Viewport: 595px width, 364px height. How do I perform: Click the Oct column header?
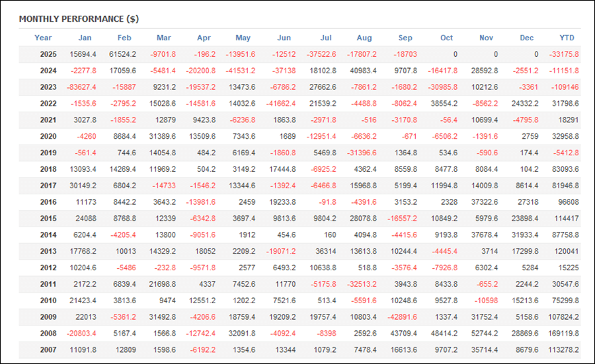click(447, 38)
